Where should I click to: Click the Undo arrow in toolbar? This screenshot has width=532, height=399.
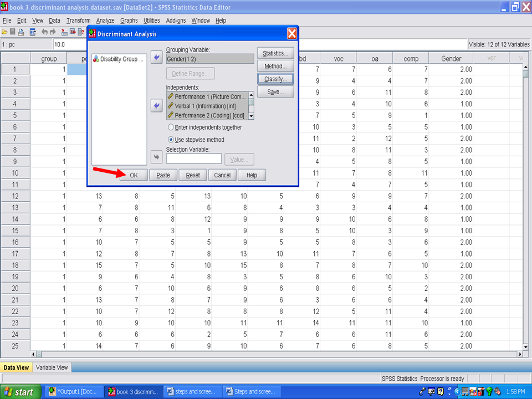coord(44,32)
